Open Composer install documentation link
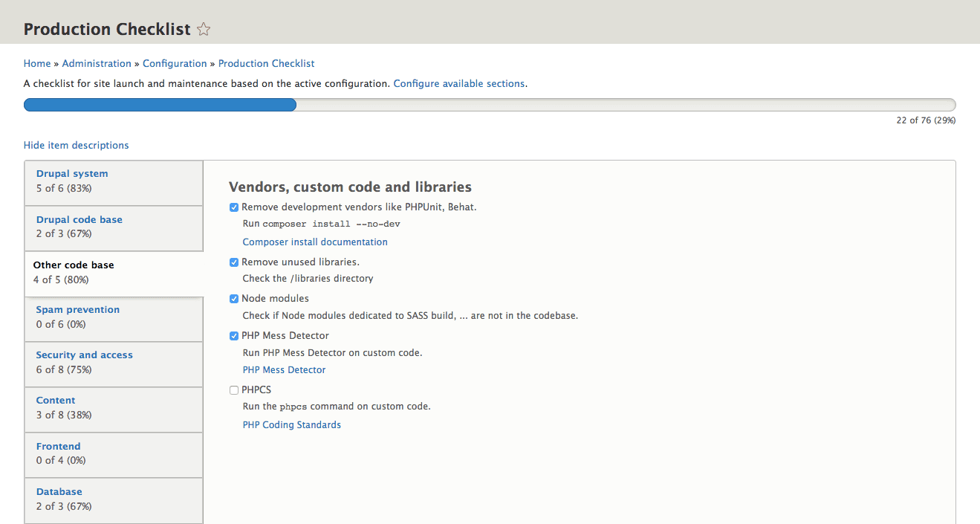 coord(315,242)
